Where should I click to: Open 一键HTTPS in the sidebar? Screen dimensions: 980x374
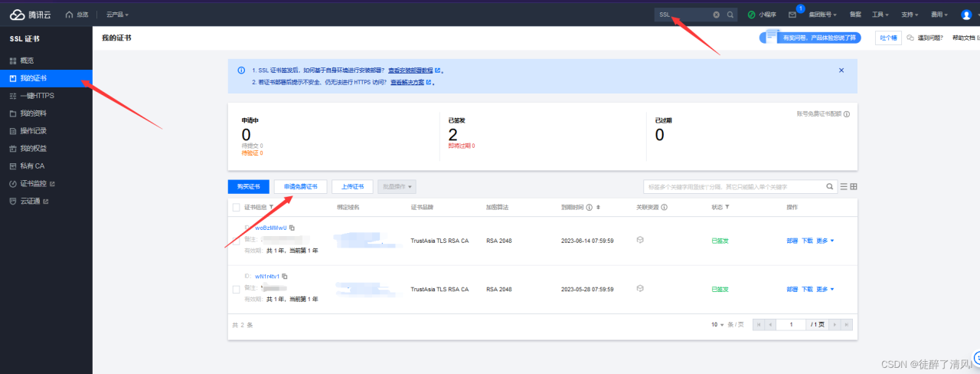[37, 96]
